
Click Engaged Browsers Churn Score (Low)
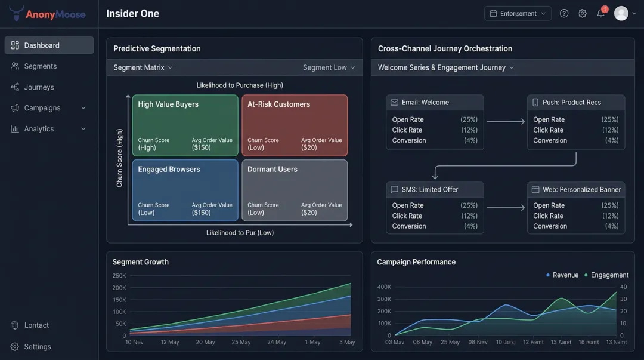point(154,208)
